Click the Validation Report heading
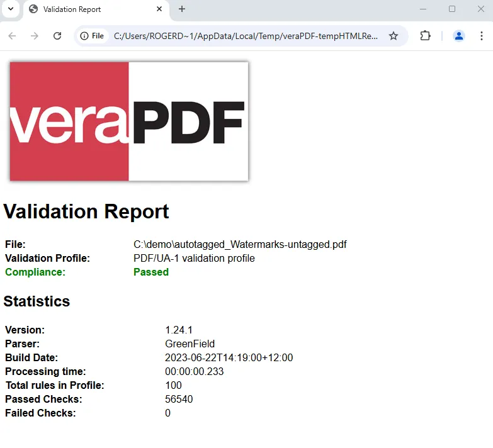 (x=86, y=211)
